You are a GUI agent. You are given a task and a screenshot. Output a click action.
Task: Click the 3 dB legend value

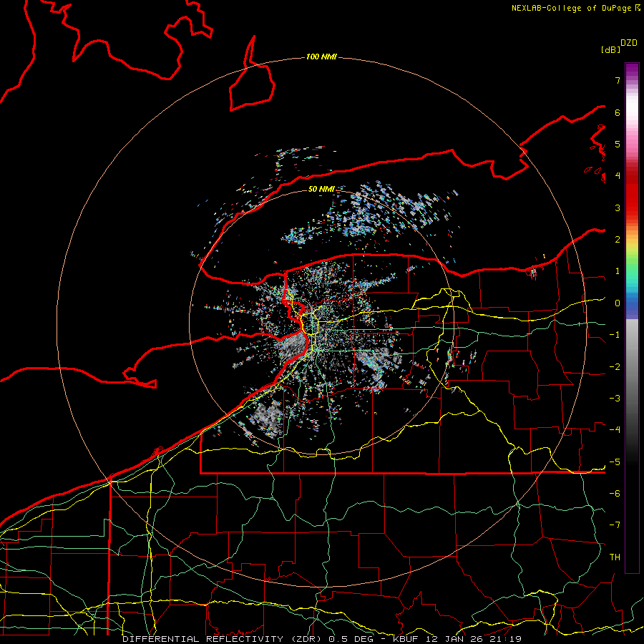pyautogui.click(x=618, y=208)
